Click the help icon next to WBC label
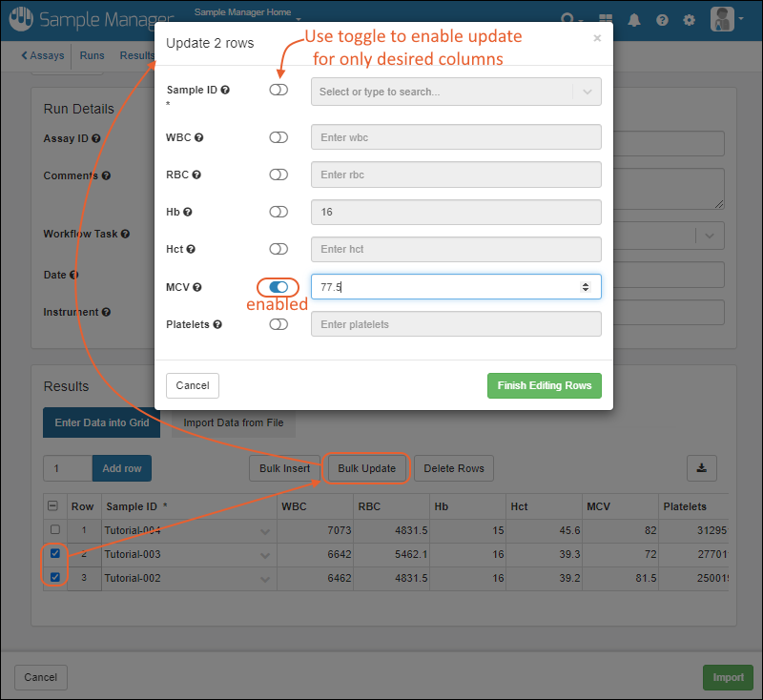763x700 pixels. [x=199, y=137]
